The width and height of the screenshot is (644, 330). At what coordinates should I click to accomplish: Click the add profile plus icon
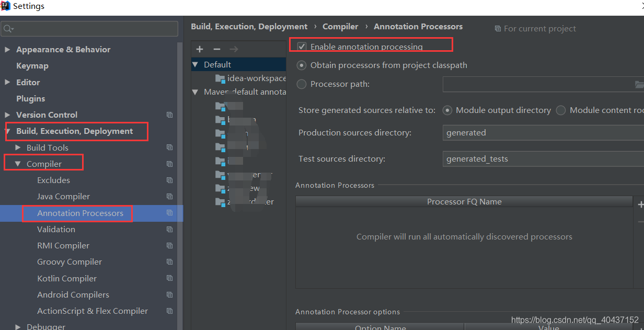(x=200, y=49)
